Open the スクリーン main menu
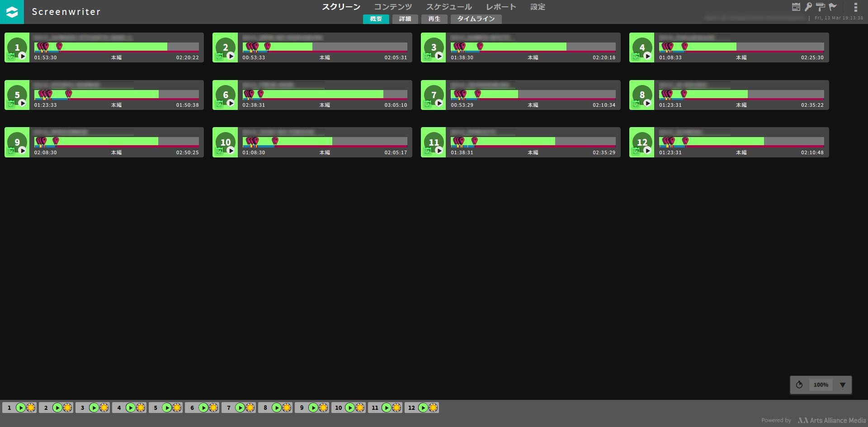 341,7
